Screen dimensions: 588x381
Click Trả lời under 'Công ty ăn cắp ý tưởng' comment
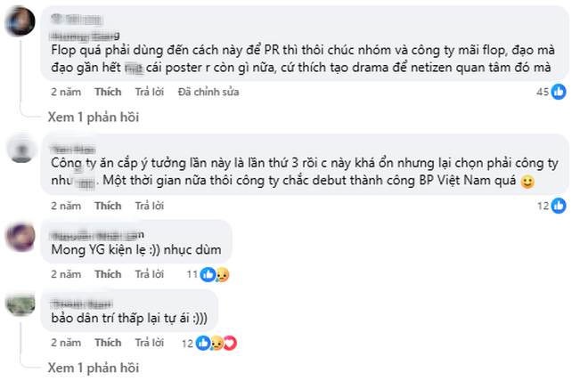point(150,206)
